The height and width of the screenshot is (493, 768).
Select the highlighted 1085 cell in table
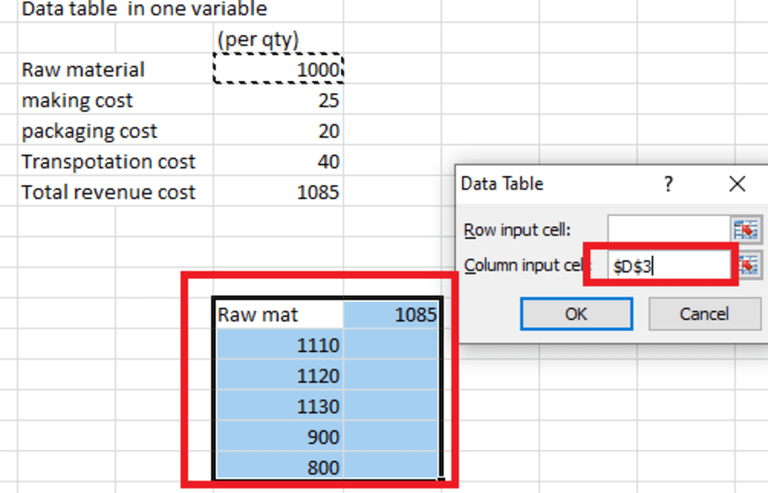[391, 314]
